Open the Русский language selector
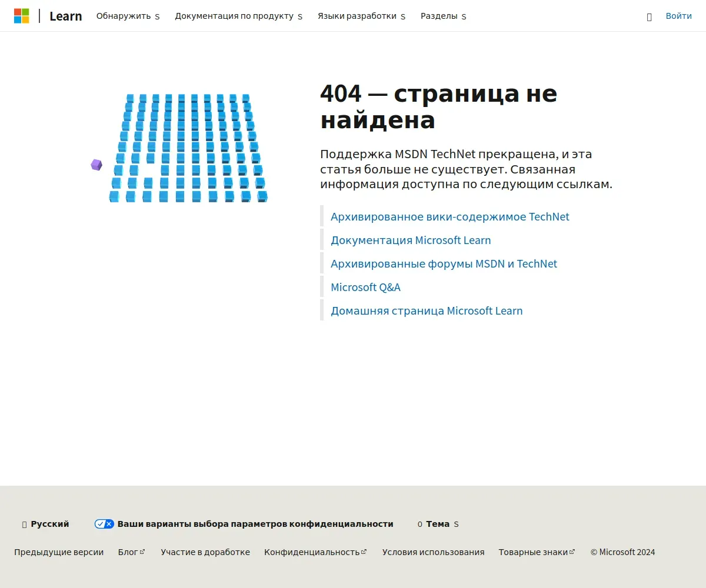Viewport: 706px width, 588px height. [45, 524]
